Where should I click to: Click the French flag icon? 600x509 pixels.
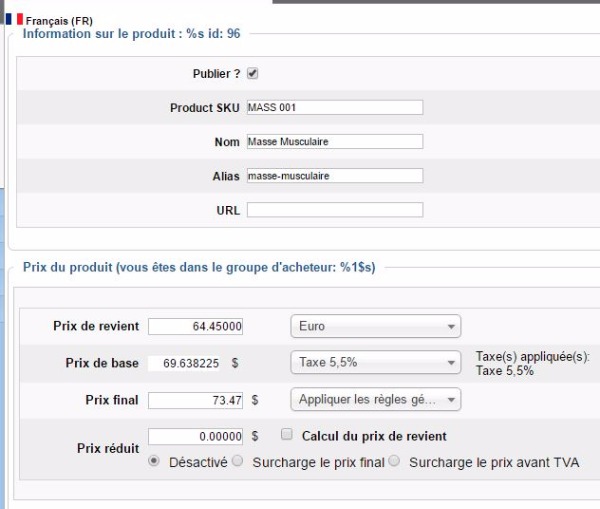point(14,19)
